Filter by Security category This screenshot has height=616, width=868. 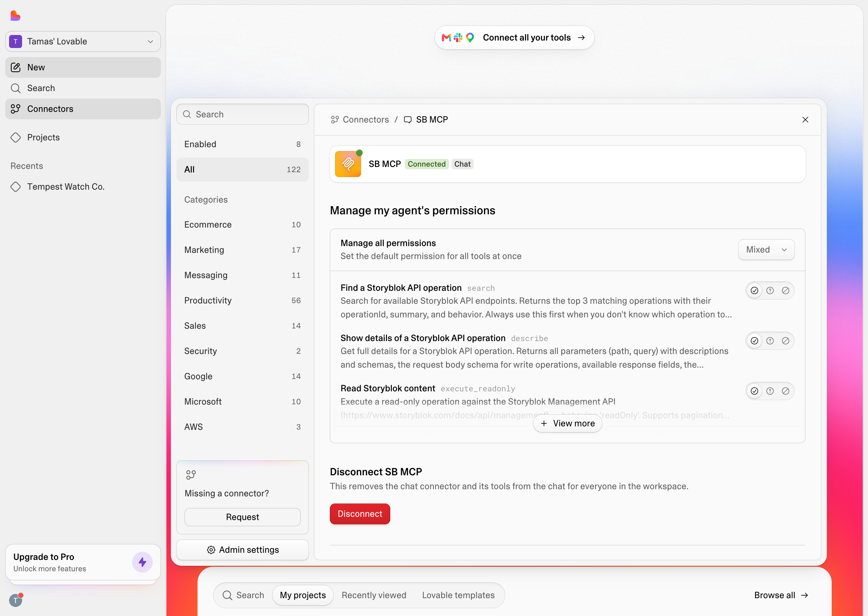(x=243, y=351)
